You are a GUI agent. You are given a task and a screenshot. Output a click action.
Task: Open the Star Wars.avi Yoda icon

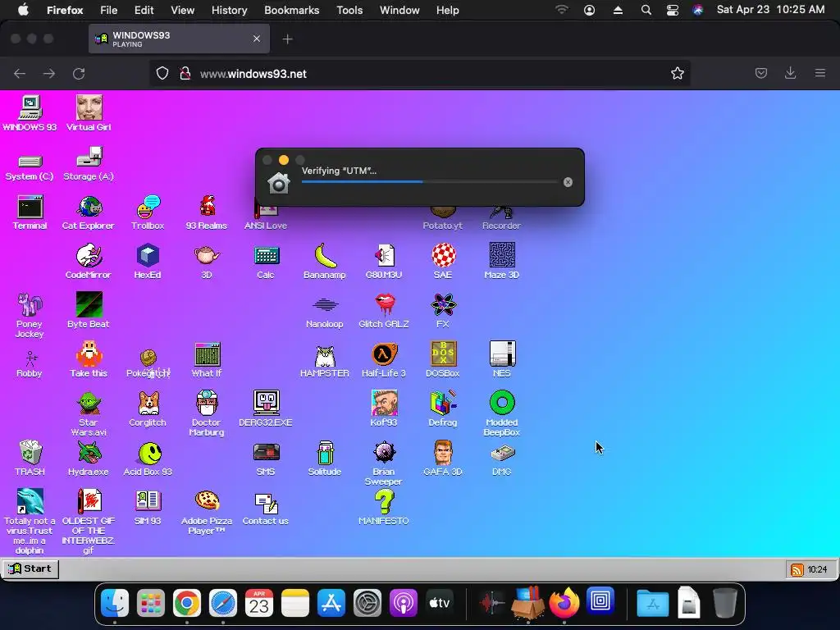point(89,403)
